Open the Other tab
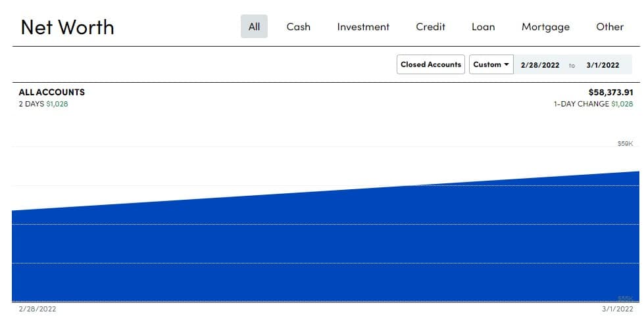Screen dimensions: 644x318 610,27
